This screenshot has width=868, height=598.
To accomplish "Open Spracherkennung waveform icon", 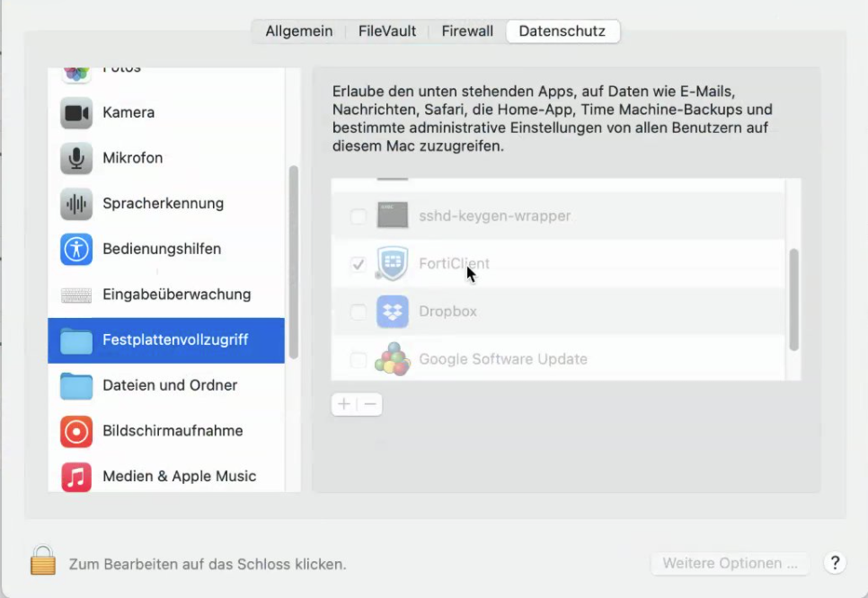I will click(x=76, y=204).
